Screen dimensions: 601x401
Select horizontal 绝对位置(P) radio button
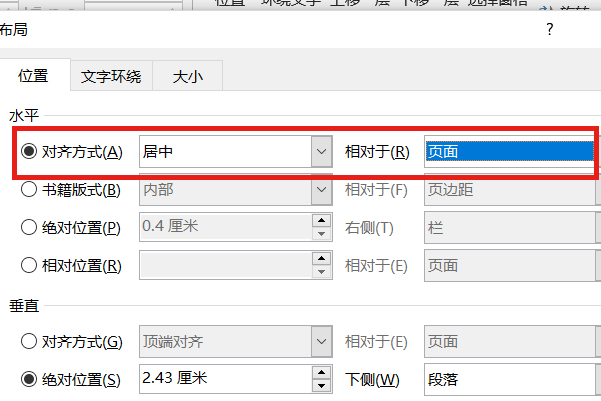click(29, 227)
